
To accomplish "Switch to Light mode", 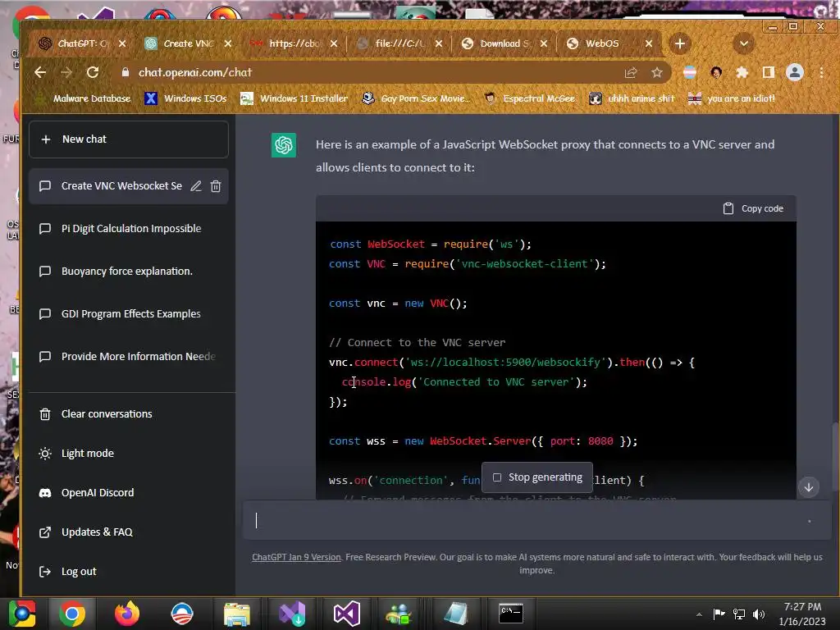I will (129, 453).
